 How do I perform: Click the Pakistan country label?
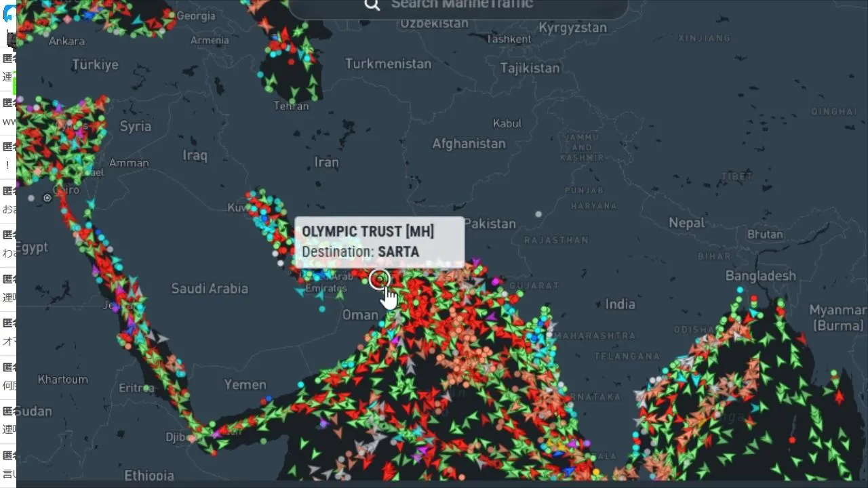tap(490, 224)
